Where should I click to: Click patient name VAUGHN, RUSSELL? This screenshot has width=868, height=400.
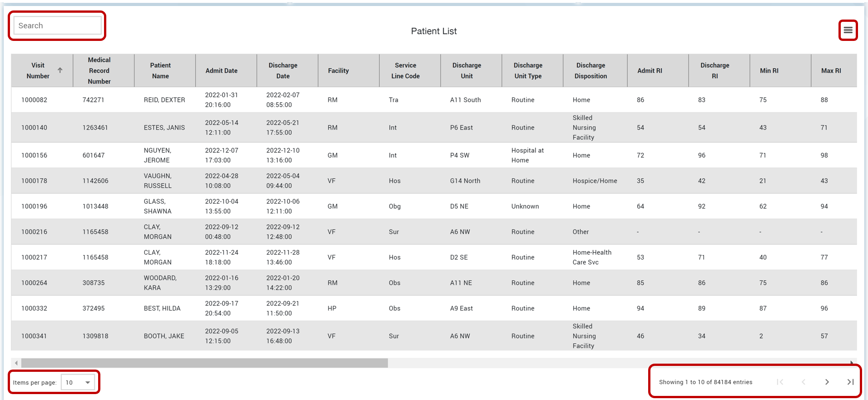[158, 181]
